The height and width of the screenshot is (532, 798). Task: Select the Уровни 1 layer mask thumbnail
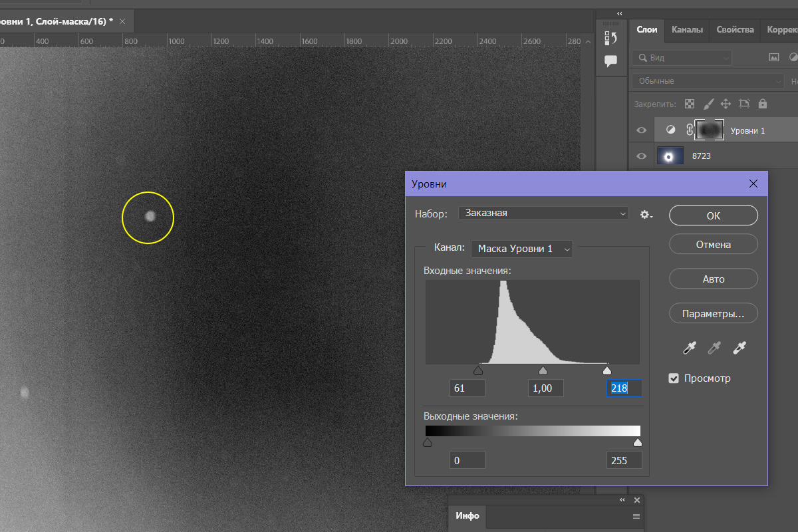click(x=709, y=130)
